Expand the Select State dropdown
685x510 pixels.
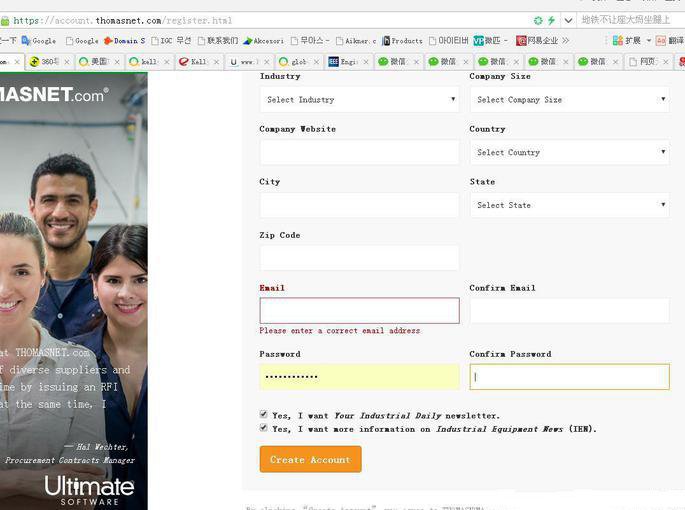pyautogui.click(x=569, y=205)
